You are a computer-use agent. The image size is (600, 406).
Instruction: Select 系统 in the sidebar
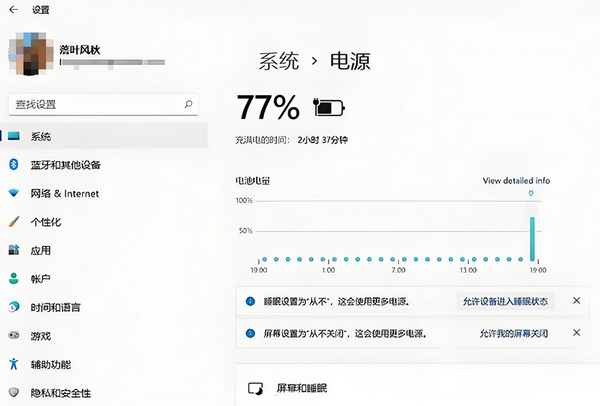[x=40, y=136]
